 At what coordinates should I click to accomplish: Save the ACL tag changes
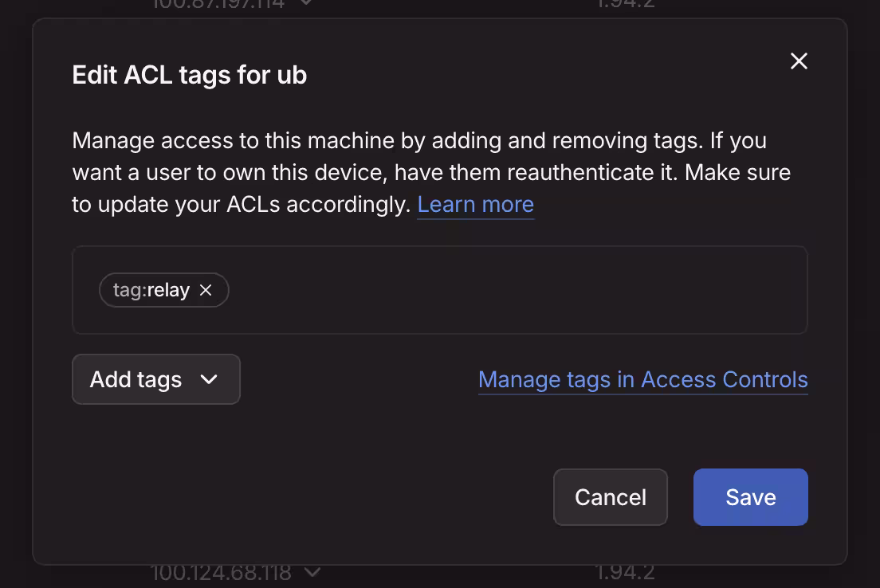(750, 497)
